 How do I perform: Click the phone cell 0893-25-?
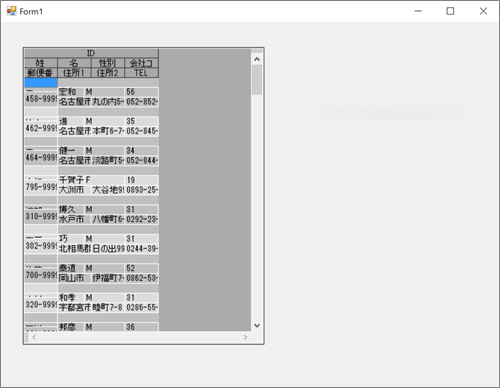[x=142, y=190]
